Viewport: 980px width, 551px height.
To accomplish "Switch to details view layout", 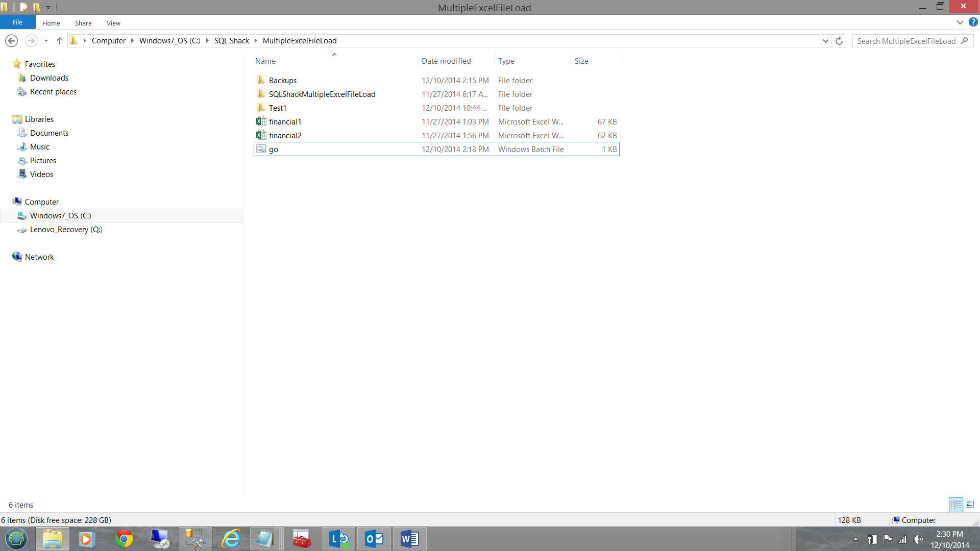I will pyautogui.click(x=956, y=505).
